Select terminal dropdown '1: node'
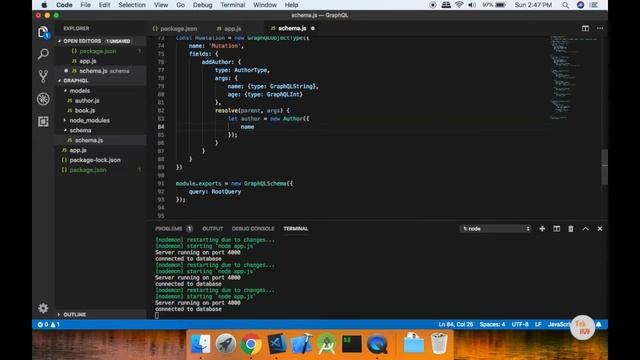This screenshot has width=640, height=360. pyautogui.click(x=496, y=229)
